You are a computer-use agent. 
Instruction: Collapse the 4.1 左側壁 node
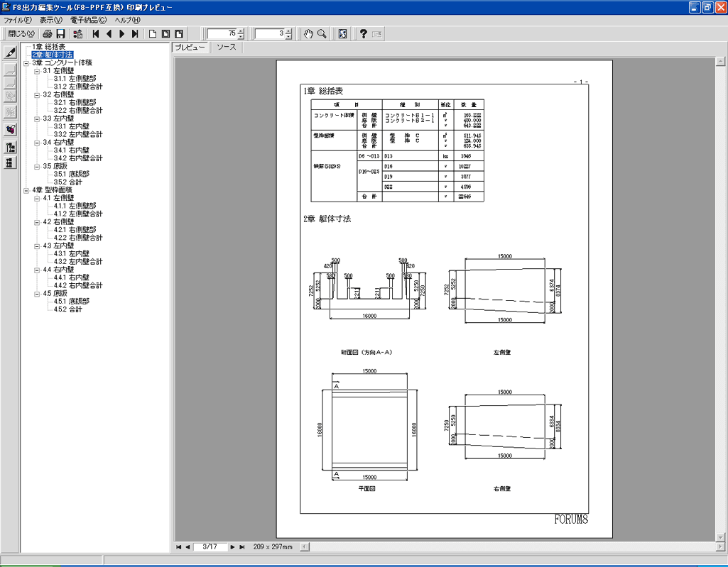click(x=37, y=199)
